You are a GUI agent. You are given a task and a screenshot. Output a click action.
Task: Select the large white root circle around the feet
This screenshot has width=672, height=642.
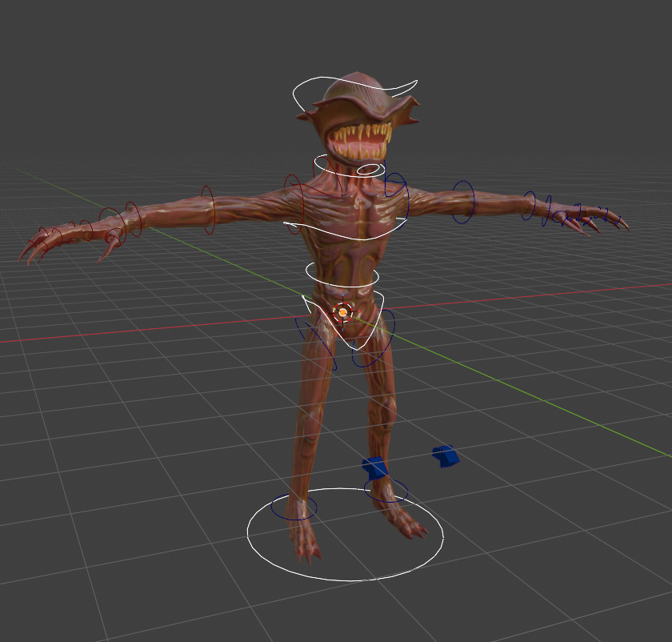pos(346,535)
